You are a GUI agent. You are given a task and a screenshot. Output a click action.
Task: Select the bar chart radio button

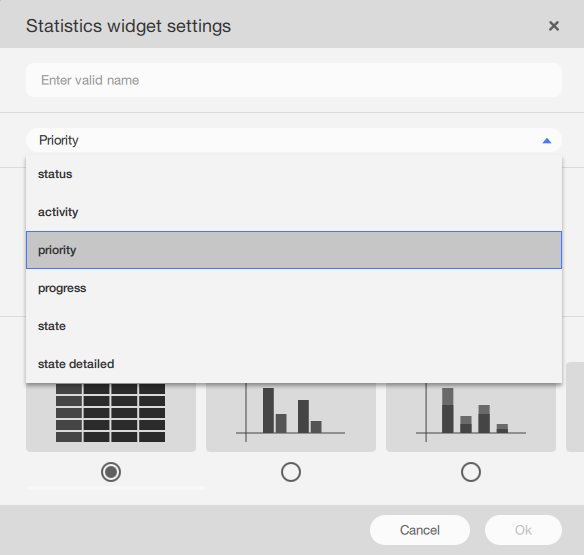click(x=291, y=472)
